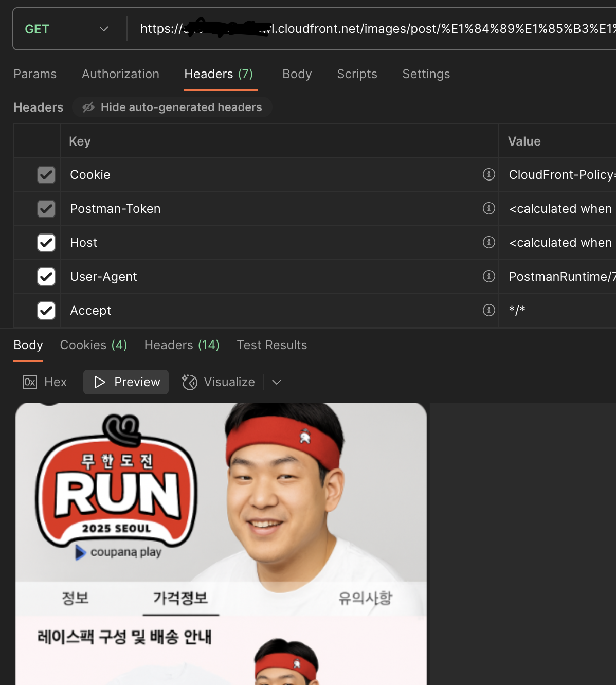Open the response Cookies (4) tab
Image resolution: width=616 pixels, height=685 pixels.
point(94,345)
